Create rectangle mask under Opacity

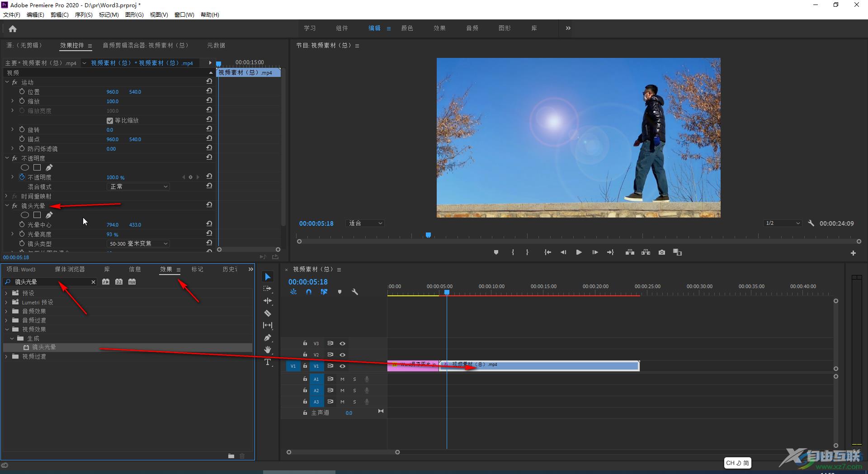point(37,168)
